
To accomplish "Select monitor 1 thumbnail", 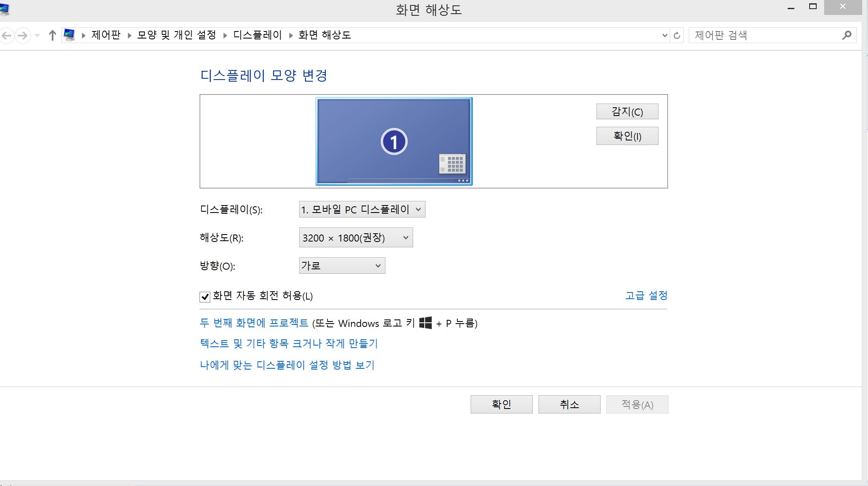I will 394,141.
